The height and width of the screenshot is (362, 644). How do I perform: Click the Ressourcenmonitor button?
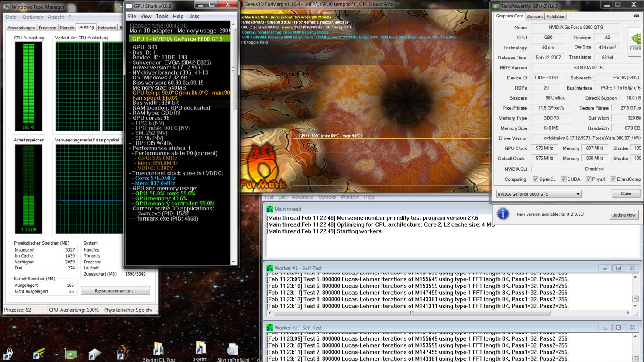click(115, 291)
